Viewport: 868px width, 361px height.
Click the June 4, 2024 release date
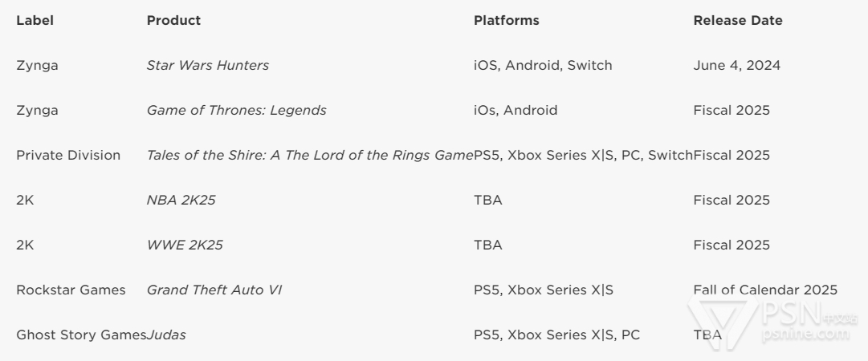(x=737, y=65)
